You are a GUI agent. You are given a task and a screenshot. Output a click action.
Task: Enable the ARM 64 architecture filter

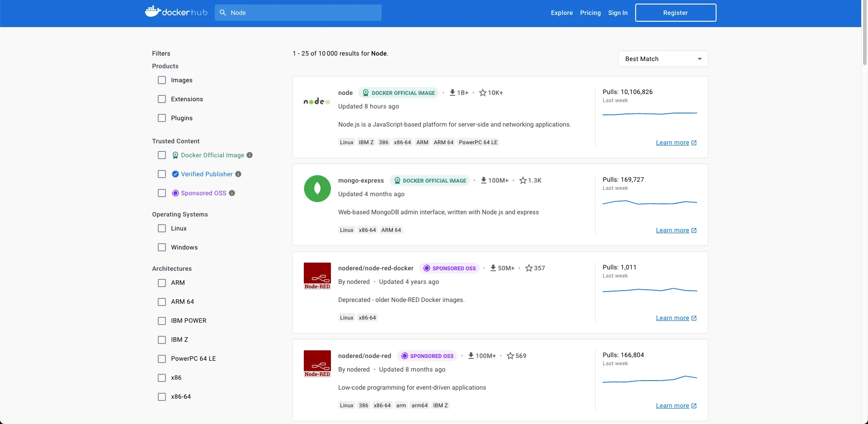pos(162,302)
